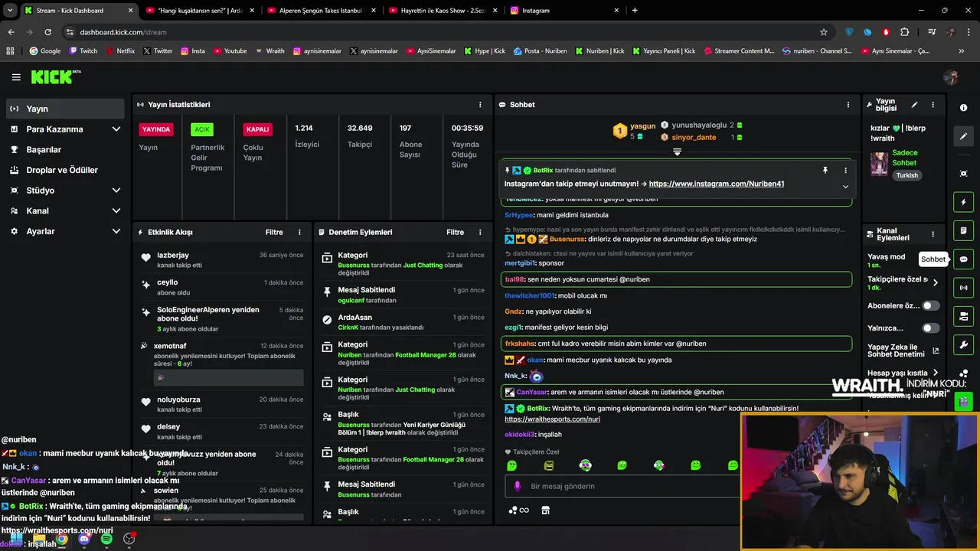The image size is (980, 551).
Task: Open the pinned message three-dot options
Action: click(x=845, y=170)
